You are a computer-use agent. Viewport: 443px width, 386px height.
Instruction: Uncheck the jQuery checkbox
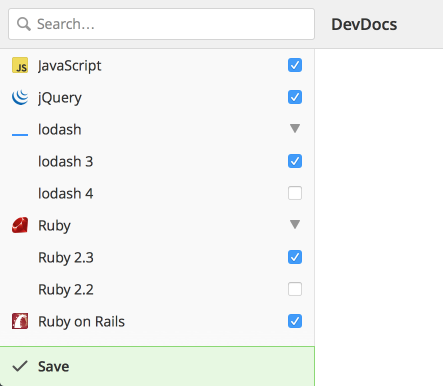point(295,97)
